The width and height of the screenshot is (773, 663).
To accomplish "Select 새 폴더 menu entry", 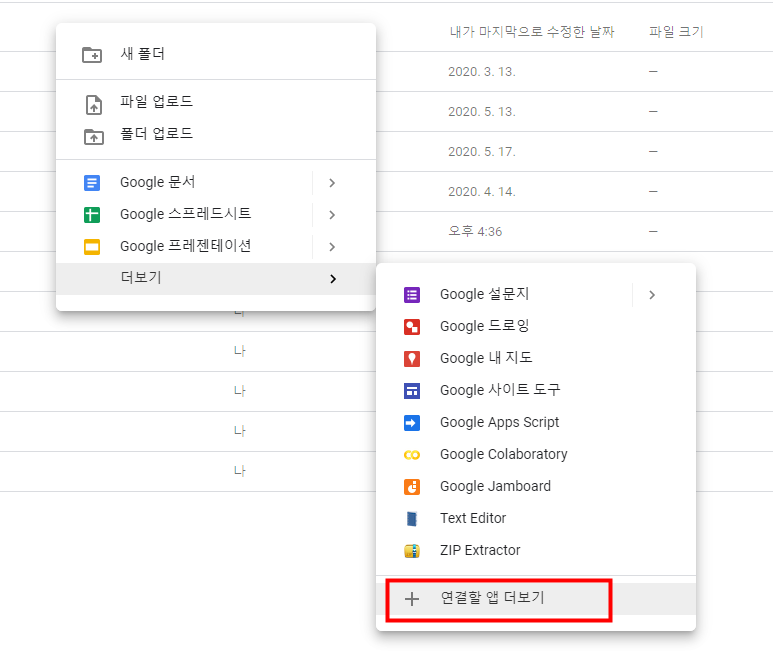I will point(216,54).
